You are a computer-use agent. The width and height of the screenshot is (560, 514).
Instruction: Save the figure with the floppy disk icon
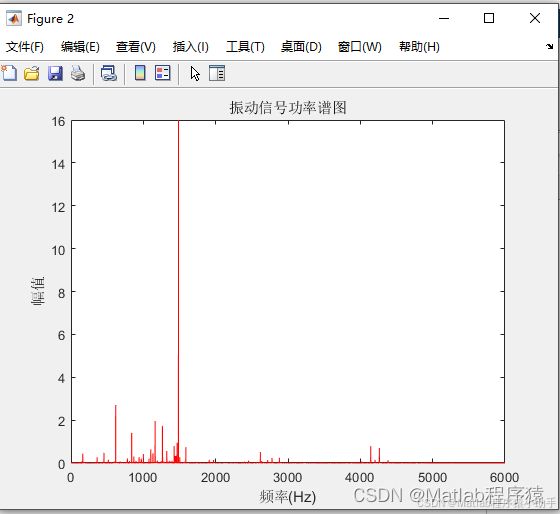pyautogui.click(x=55, y=73)
